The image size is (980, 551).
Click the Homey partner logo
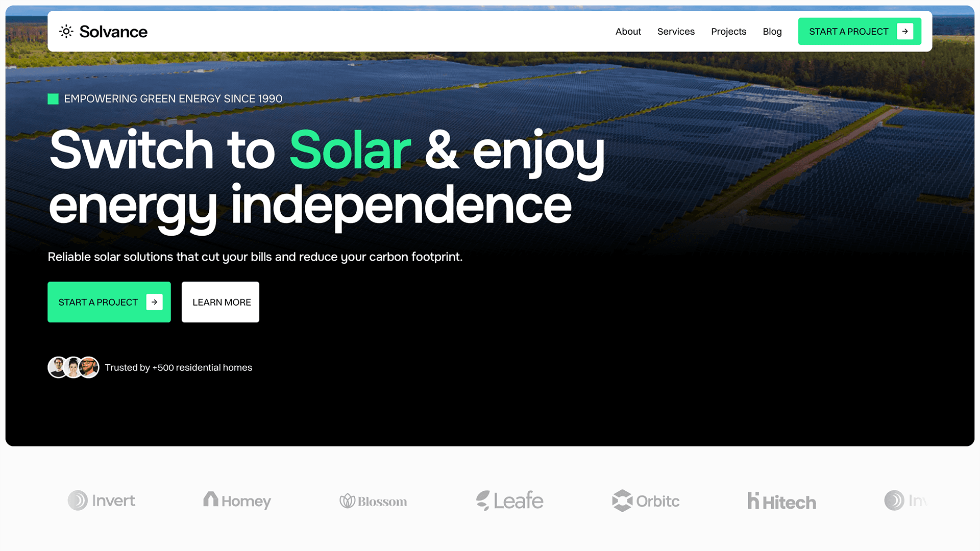pyautogui.click(x=237, y=500)
